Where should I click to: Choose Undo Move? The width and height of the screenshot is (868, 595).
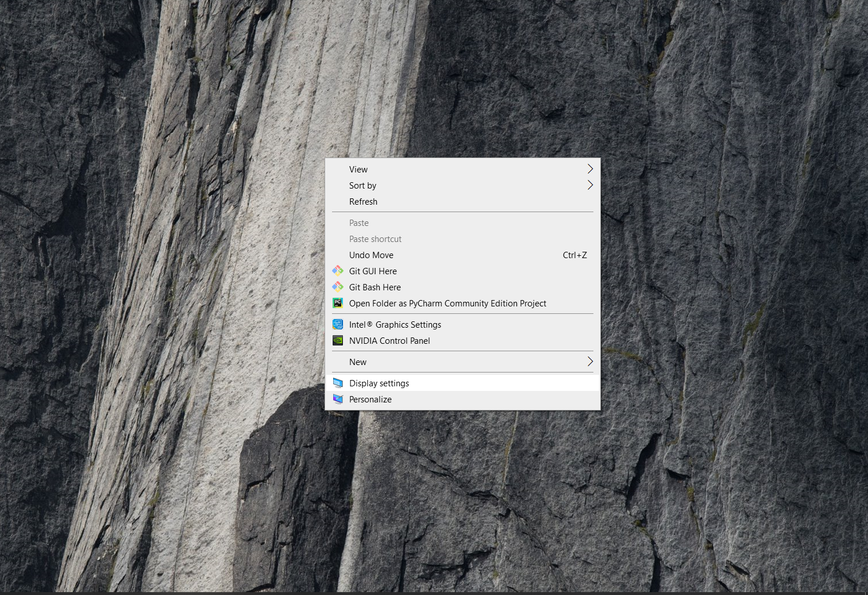tap(371, 255)
